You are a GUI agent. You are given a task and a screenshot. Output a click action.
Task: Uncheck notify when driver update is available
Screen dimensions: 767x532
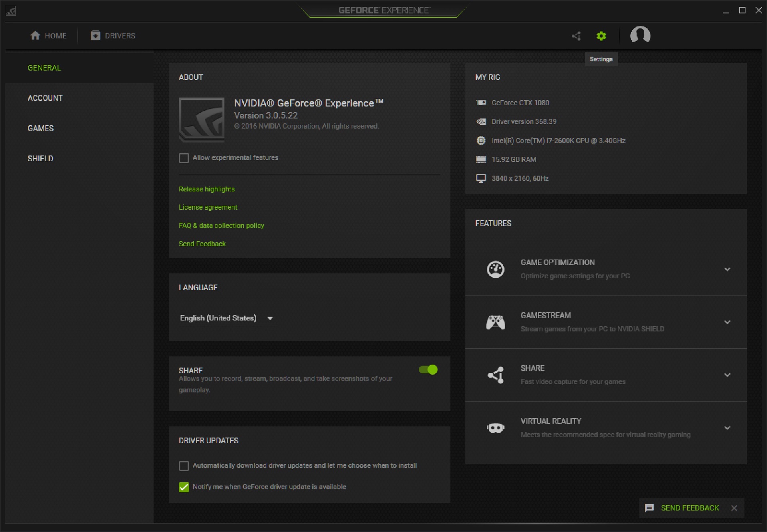tap(184, 487)
